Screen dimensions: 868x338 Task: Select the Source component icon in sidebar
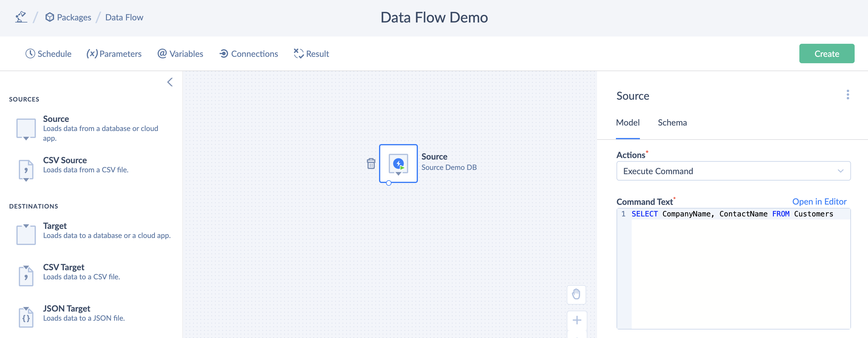(26, 129)
